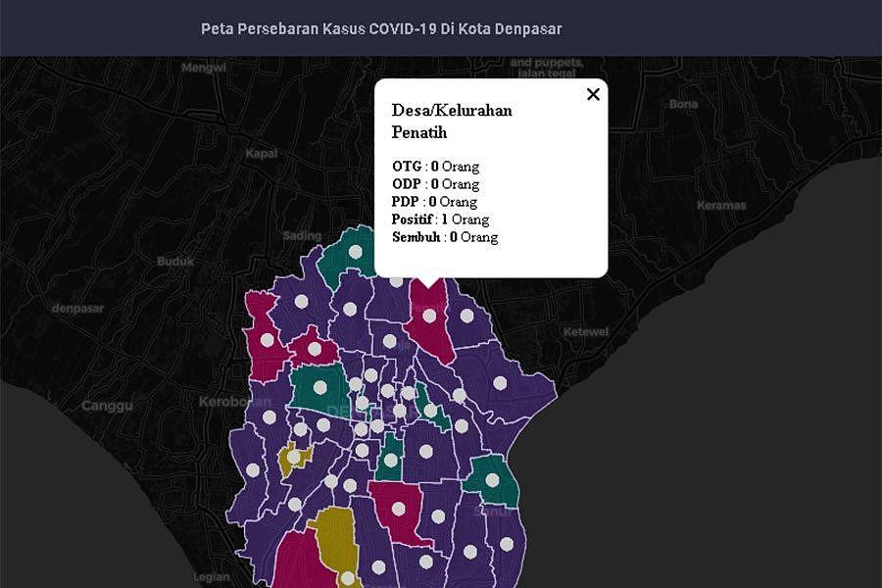Click the Kapal place label
This screenshot has width=882, height=588.
coord(261,154)
